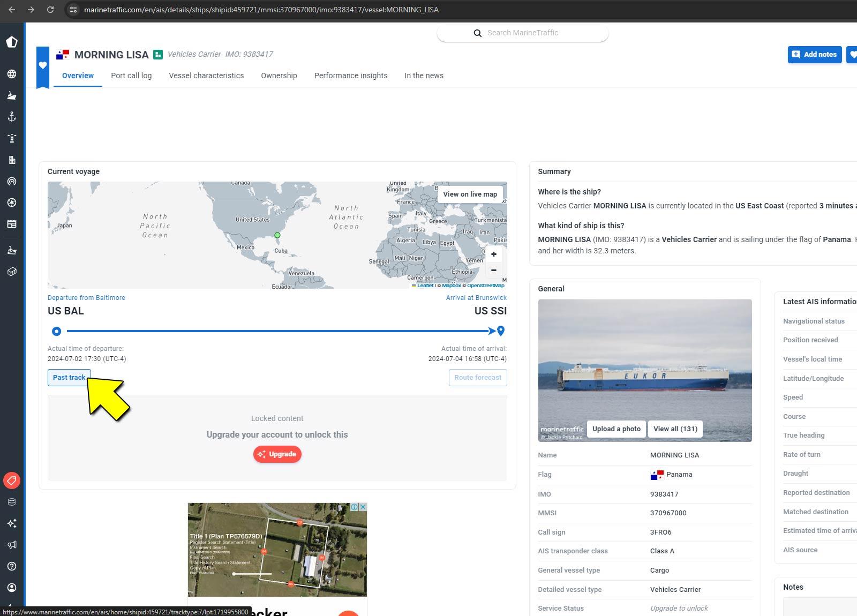Click the green icon beside MORNING LISA
857x616 pixels.
pos(158,54)
